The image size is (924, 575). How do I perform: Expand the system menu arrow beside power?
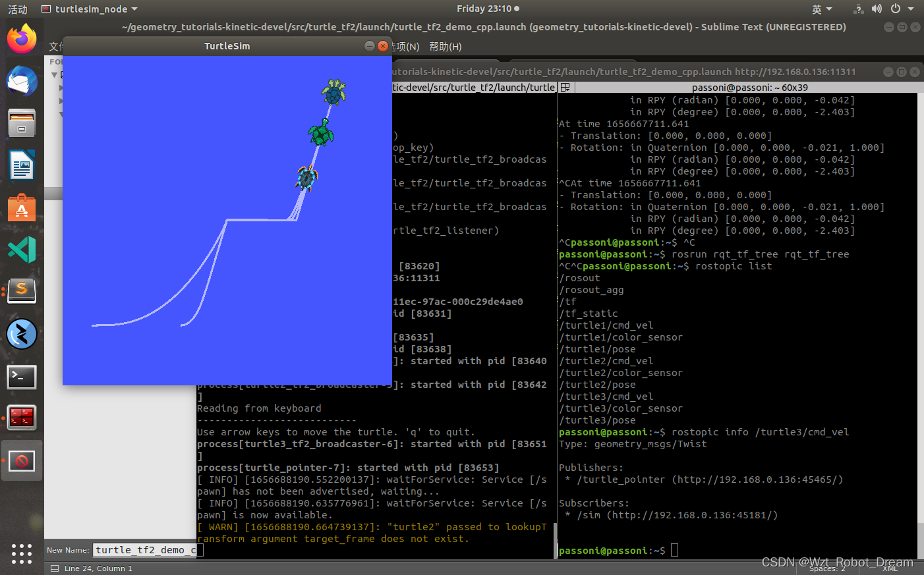tap(911, 9)
